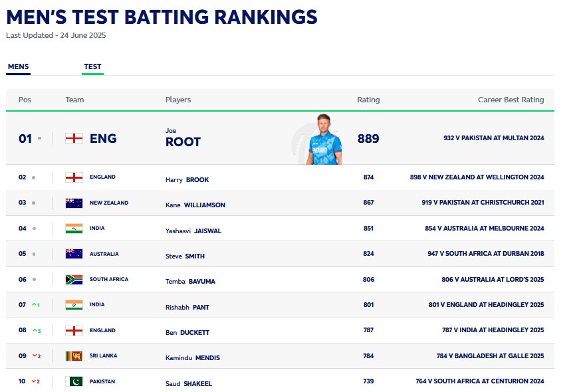Open Harry Brook's player profile
Screen dimensions: 577x392
click(187, 180)
